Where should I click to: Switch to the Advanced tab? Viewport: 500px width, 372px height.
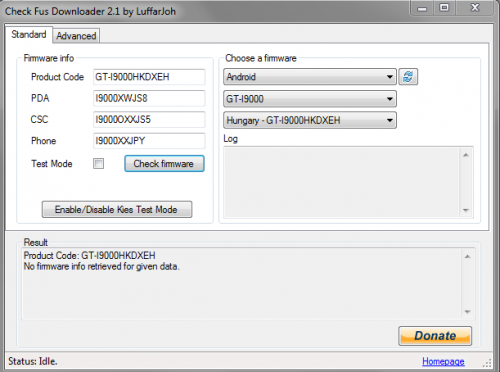click(76, 36)
